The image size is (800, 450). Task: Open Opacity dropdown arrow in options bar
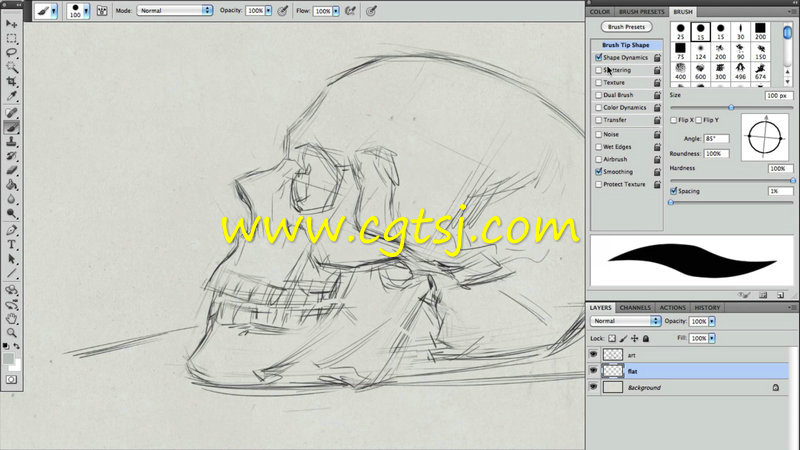pos(269,11)
